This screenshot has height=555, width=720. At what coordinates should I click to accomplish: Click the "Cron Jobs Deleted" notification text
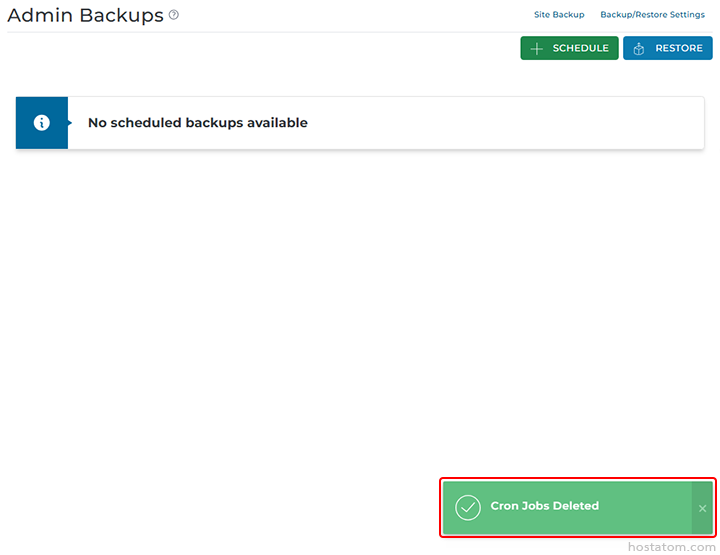point(544,506)
